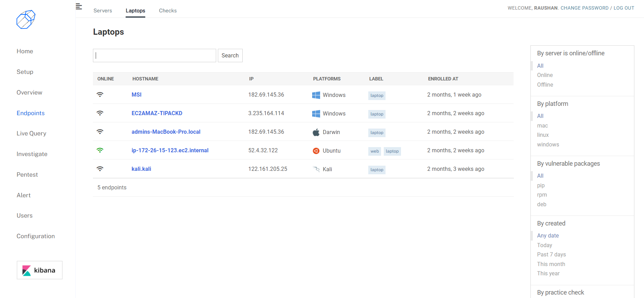Click the Kibana logo button
Image resolution: width=644 pixels, height=298 pixels.
click(40, 270)
